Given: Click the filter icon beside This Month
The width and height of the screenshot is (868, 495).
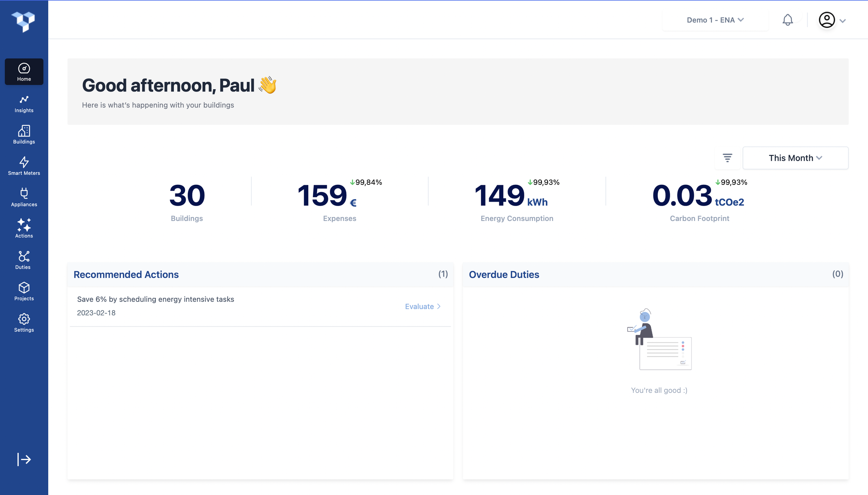Looking at the screenshot, I should 727,158.
